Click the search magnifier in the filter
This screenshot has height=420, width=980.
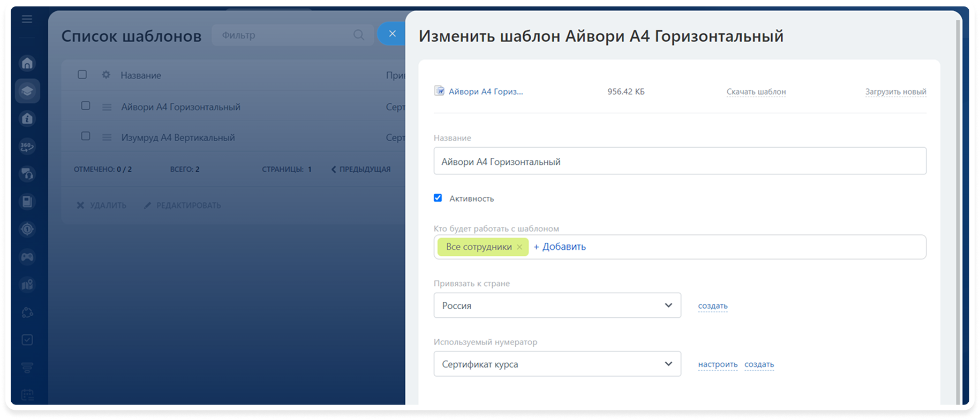pos(359,35)
